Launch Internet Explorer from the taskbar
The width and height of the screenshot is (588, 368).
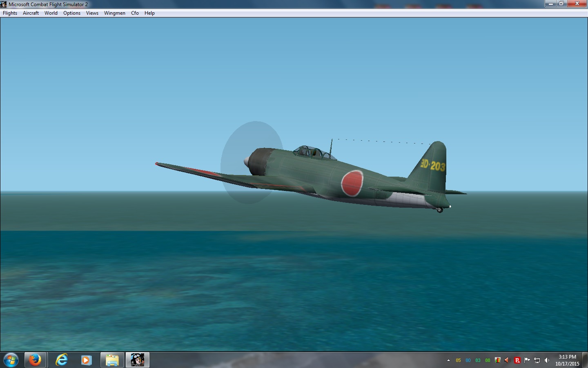click(x=62, y=360)
